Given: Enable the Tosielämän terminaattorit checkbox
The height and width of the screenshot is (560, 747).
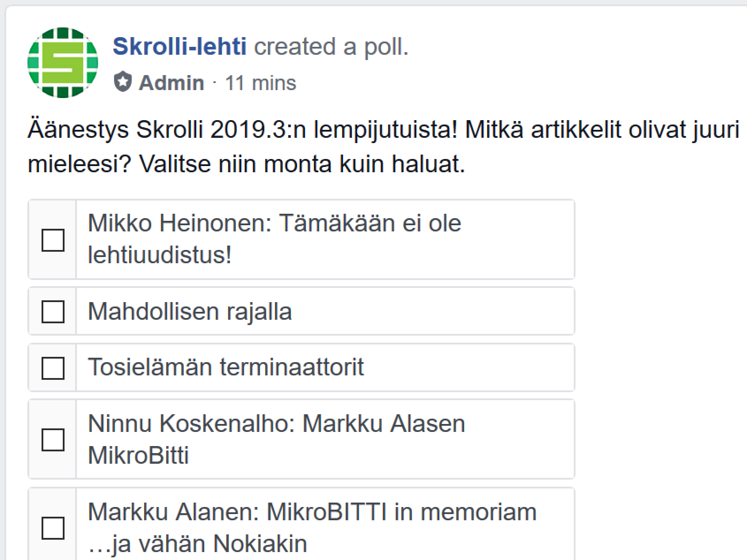Looking at the screenshot, I should click(53, 368).
